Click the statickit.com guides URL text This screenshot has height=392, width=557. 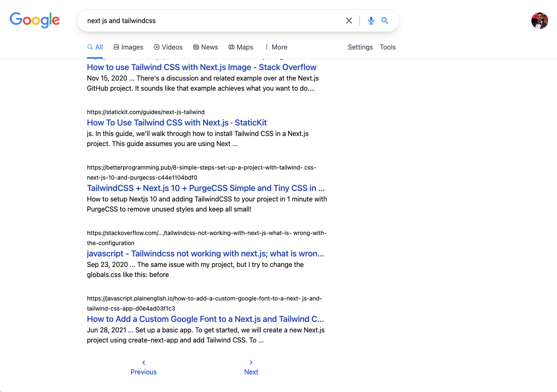[146, 112]
